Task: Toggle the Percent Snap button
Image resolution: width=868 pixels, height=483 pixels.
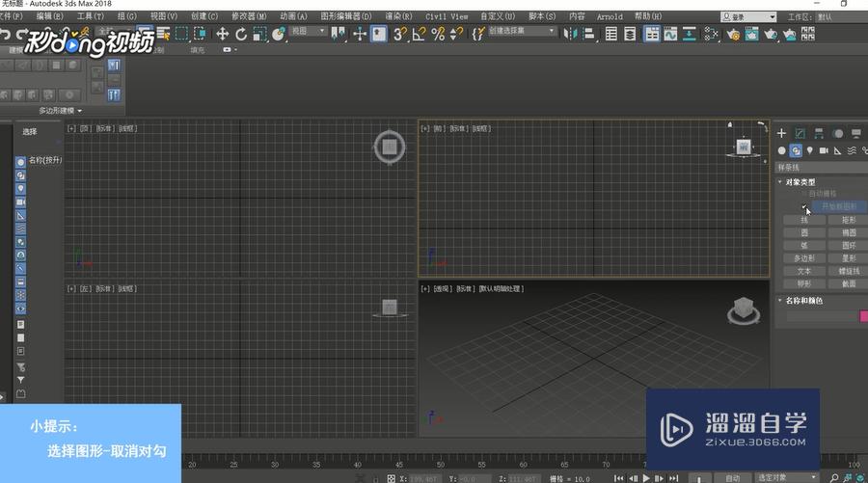Action: 438,35
